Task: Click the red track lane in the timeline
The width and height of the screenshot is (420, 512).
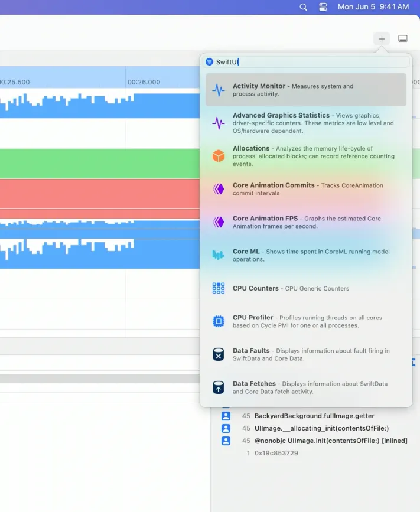Action: point(100,194)
